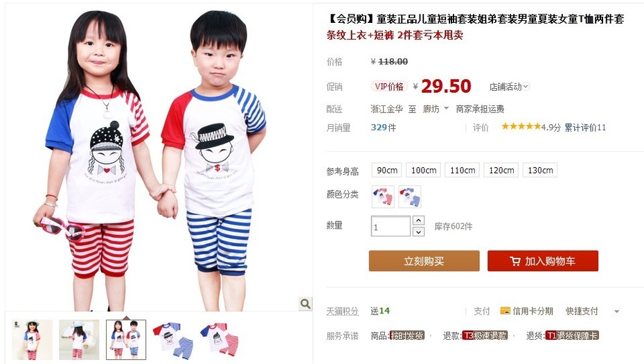Image resolution: width=644 pixels, height=364 pixels.
Task: Decrease quantity with the down arrow
Action: (418, 232)
